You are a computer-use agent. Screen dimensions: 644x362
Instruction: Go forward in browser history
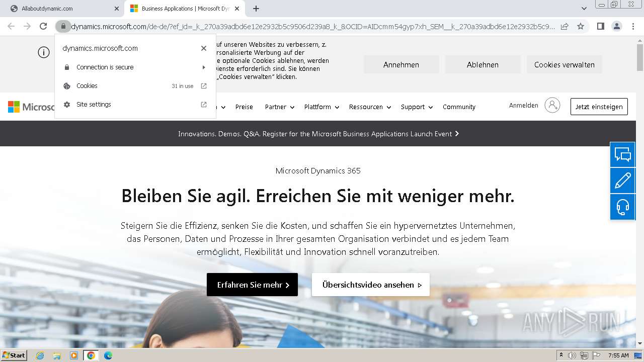[x=27, y=26]
